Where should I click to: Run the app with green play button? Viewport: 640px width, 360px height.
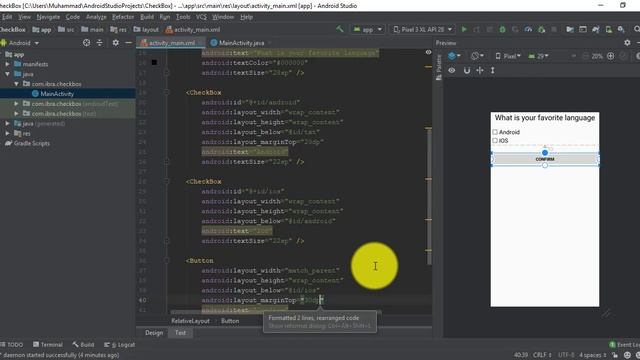(x=464, y=29)
